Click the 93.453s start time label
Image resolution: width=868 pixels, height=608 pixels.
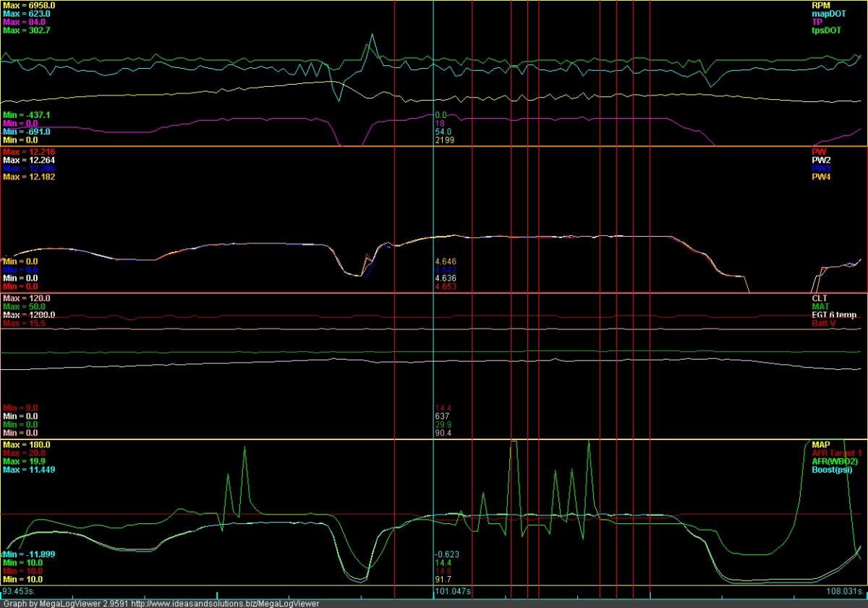pos(17,591)
